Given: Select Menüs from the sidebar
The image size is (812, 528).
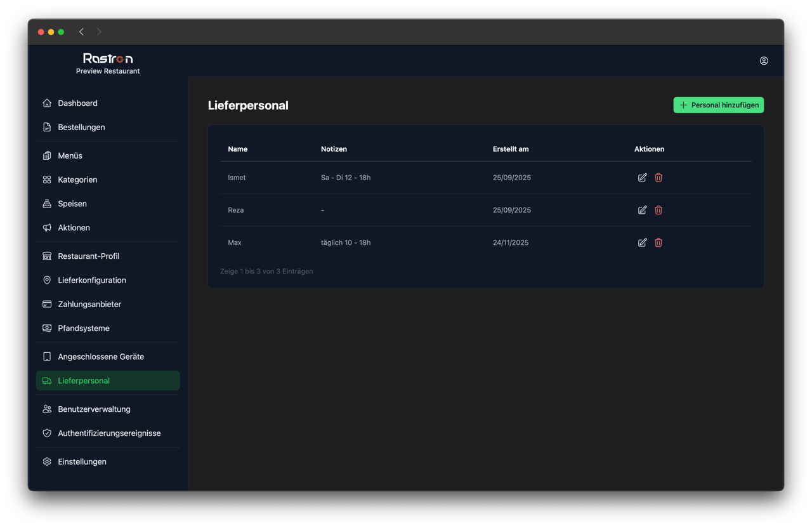Looking at the screenshot, I should tap(70, 156).
